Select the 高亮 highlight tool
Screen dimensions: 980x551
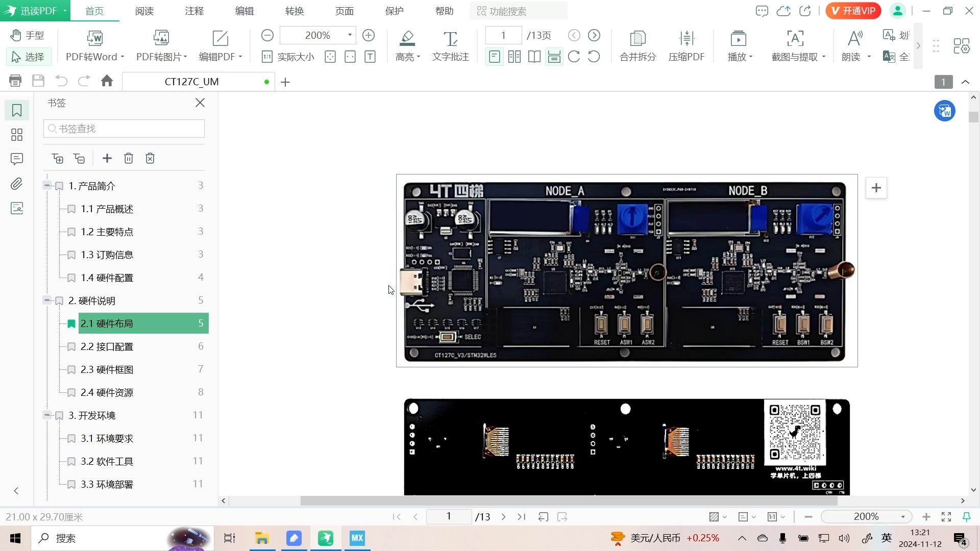click(406, 45)
